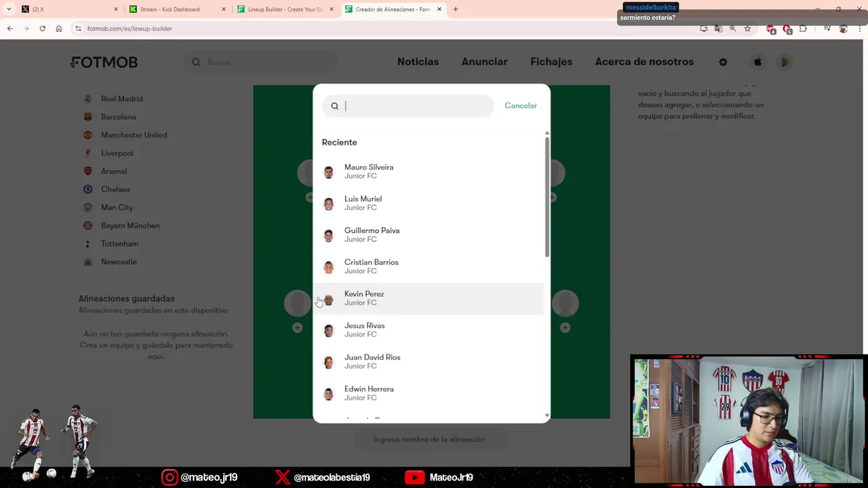This screenshot has width=868, height=488.
Task: Open Acerca de nosotros page
Action: click(644, 62)
